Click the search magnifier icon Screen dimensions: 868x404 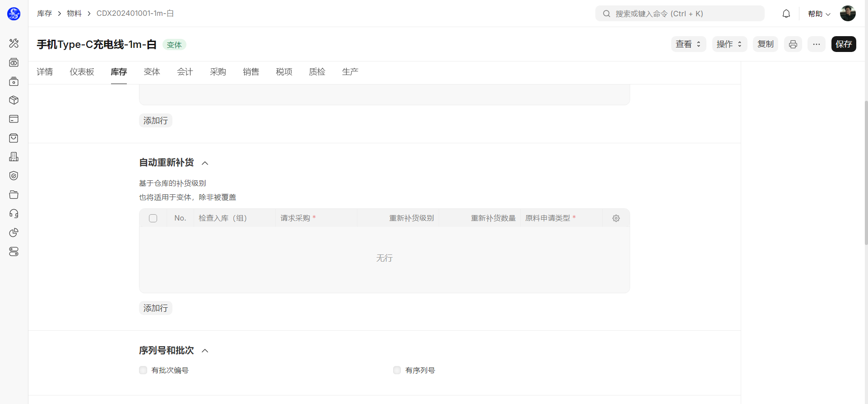click(x=607, y=14)
